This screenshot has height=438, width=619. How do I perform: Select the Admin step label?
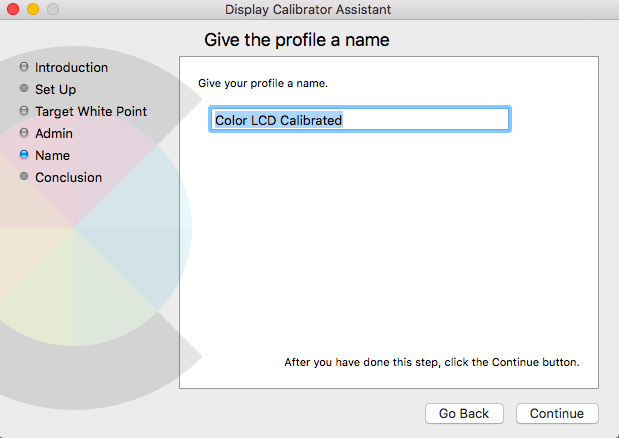[x=54, y=133]
